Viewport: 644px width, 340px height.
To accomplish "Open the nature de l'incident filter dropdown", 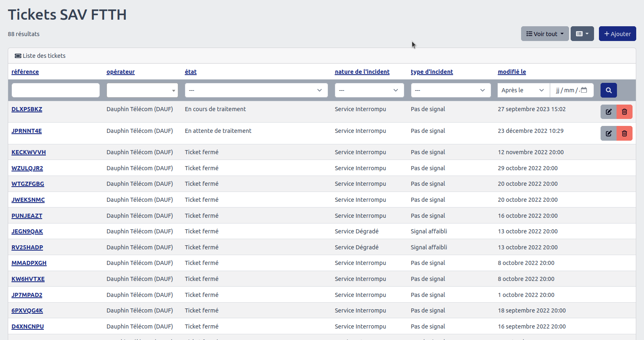I will click(x=369, y=90).
